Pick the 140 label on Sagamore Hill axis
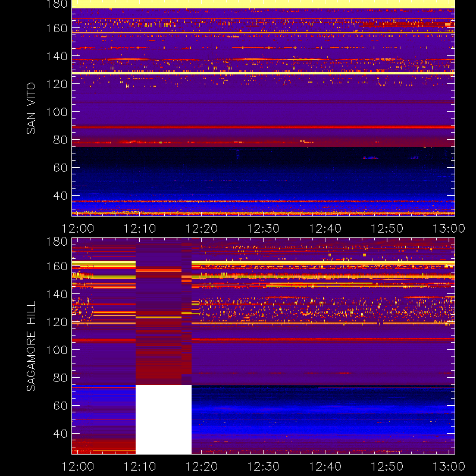476x476 pixels. [x=57, y=294]
